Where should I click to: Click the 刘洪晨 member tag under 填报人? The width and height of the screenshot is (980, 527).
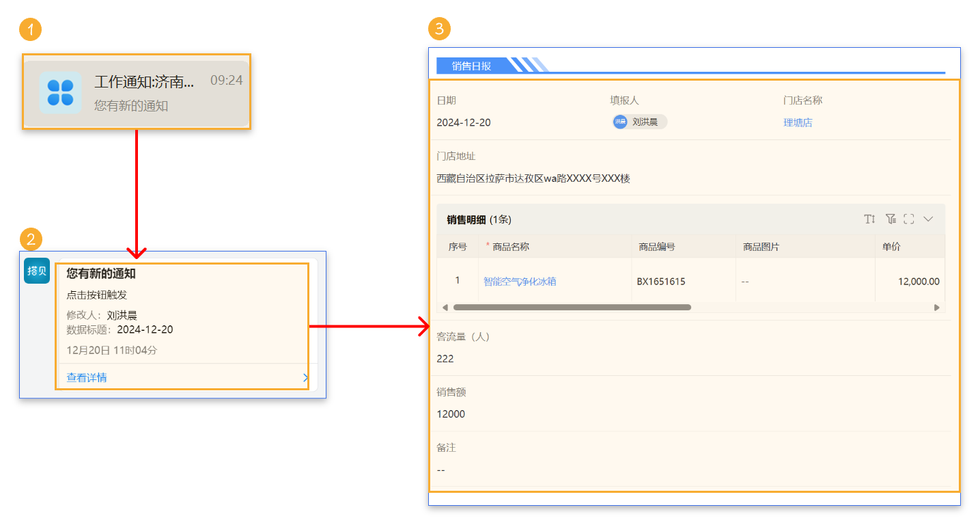[x=644, y=122]
